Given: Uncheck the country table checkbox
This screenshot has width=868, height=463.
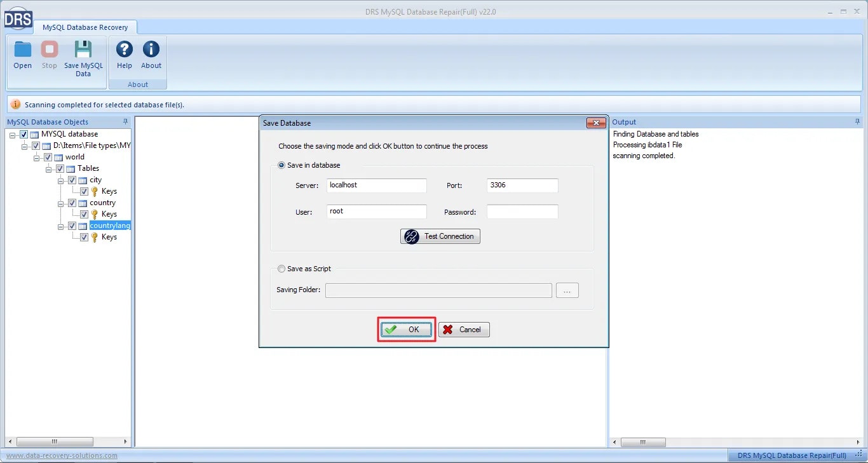Looking at the screenshot, I should 72,203.
